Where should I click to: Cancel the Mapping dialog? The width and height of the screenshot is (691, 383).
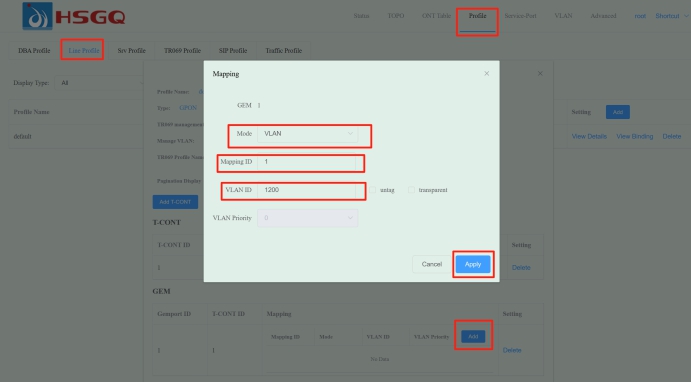(x=431, y=264)
